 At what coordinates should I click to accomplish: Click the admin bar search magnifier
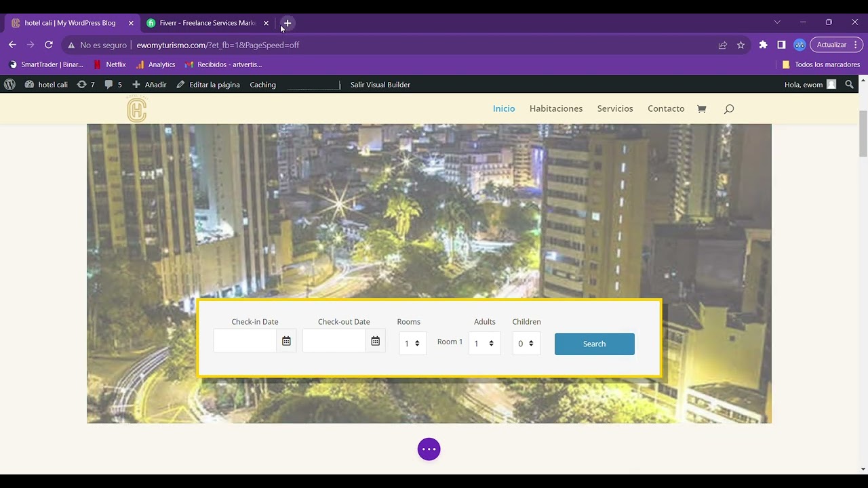coord(850,85)
